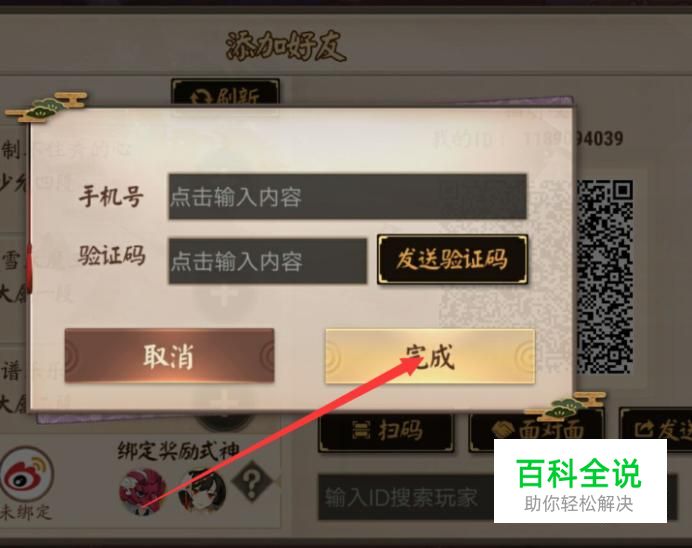Tap the question mark diamond icon
The width and height of the screenshot is (692, 548).
[252, 481]
